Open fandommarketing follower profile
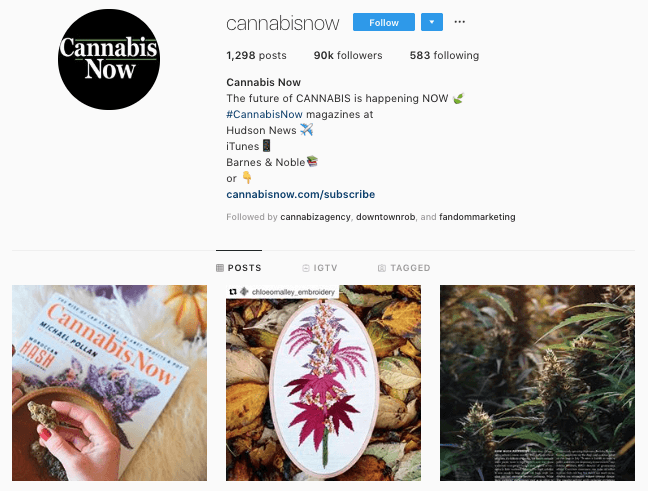The width and height of the screenshot is (648, 491). pos(477,217)
